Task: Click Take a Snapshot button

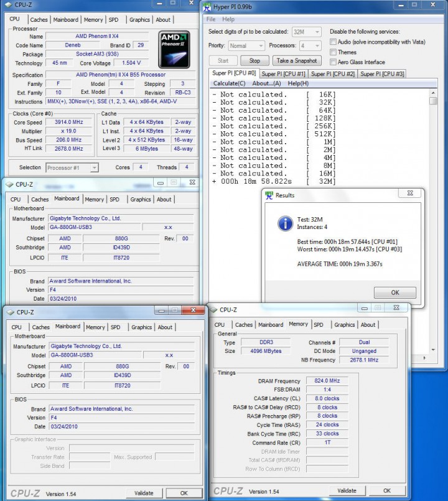Action: tap(297, 61)
